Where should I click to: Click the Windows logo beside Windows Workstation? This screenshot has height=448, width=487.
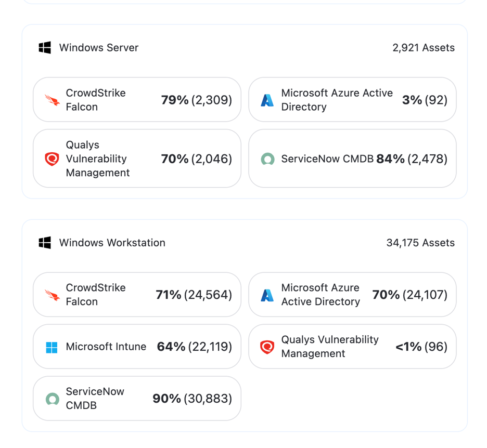pos(45,243)
